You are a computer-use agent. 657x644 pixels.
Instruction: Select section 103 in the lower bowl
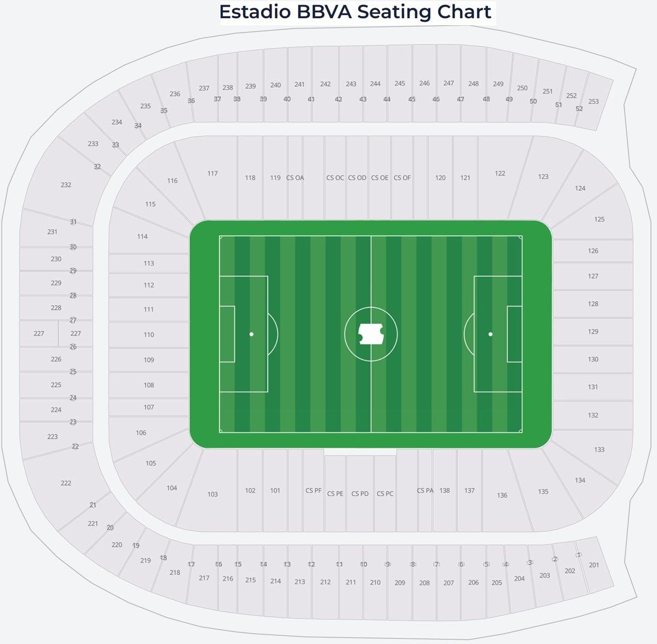coord(212,494)
